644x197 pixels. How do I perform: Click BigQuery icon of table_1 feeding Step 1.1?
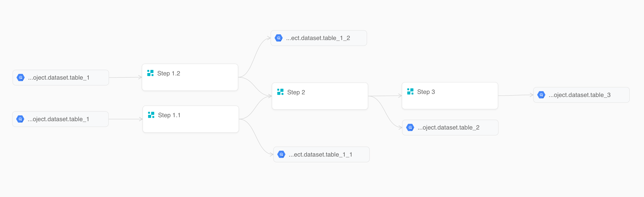[20, 119]
